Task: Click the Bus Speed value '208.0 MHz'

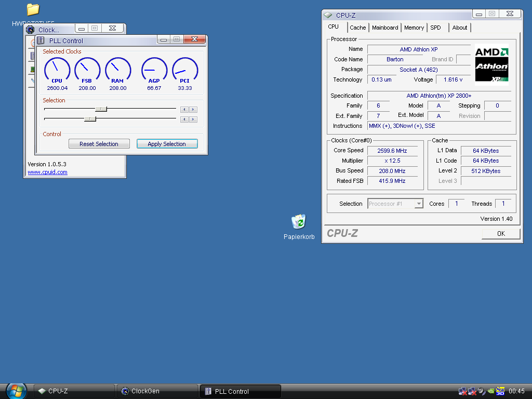Action: coord(392,171)
